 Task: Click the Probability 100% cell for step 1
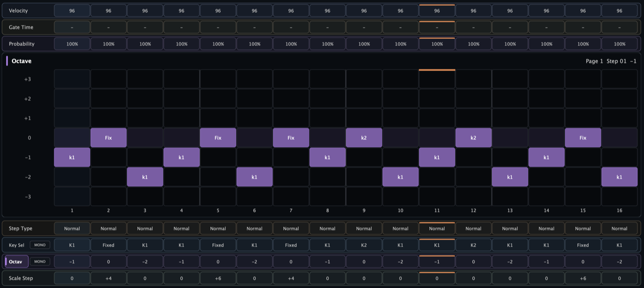click(72, 44)
